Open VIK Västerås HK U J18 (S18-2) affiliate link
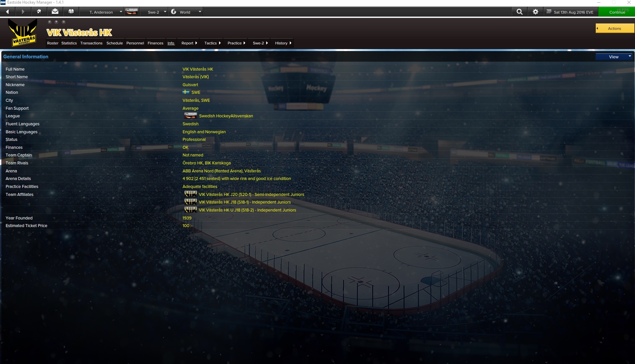 [x=247, y=210]
